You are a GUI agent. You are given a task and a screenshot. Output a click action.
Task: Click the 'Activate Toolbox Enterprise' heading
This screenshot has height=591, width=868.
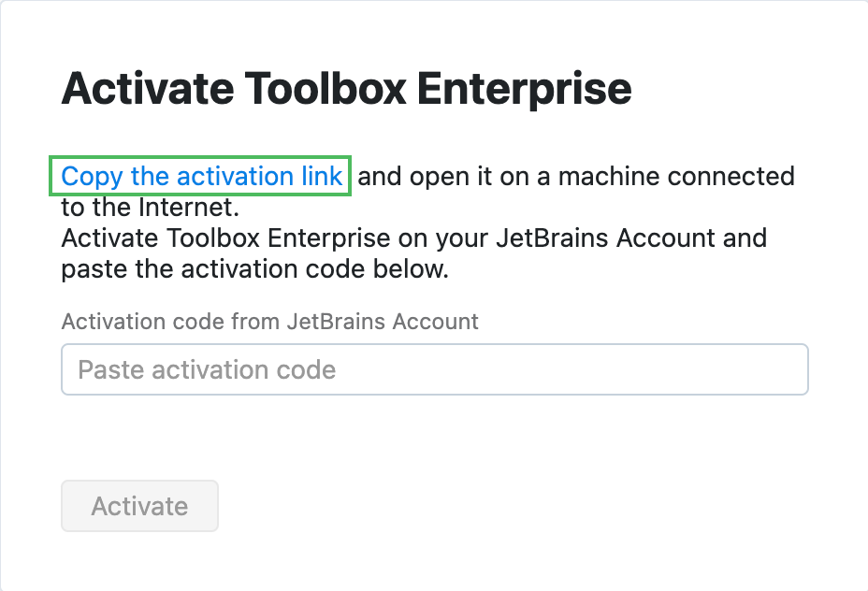(x=346, y=88)
